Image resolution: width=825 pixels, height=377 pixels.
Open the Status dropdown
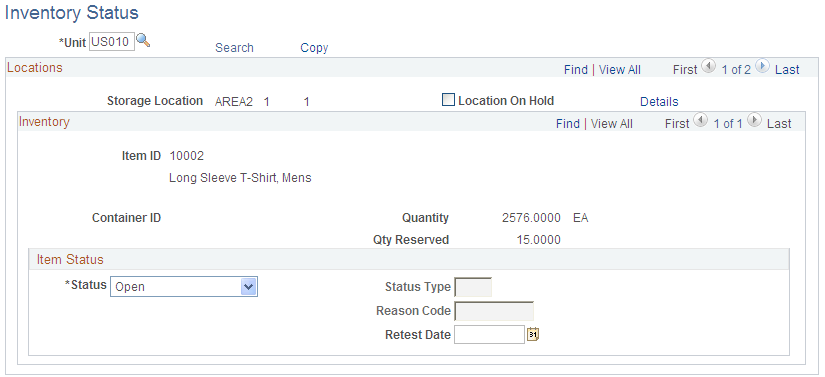[184, 287]
